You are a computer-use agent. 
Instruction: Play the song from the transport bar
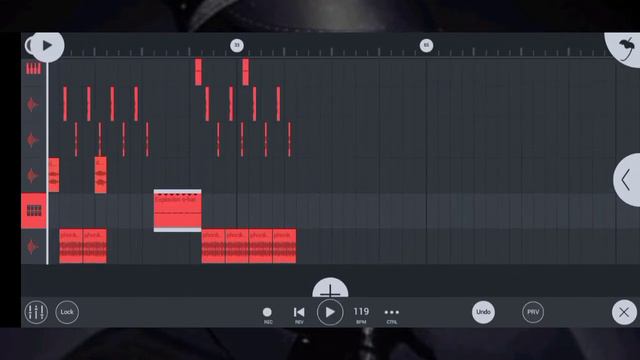point(330,312)
